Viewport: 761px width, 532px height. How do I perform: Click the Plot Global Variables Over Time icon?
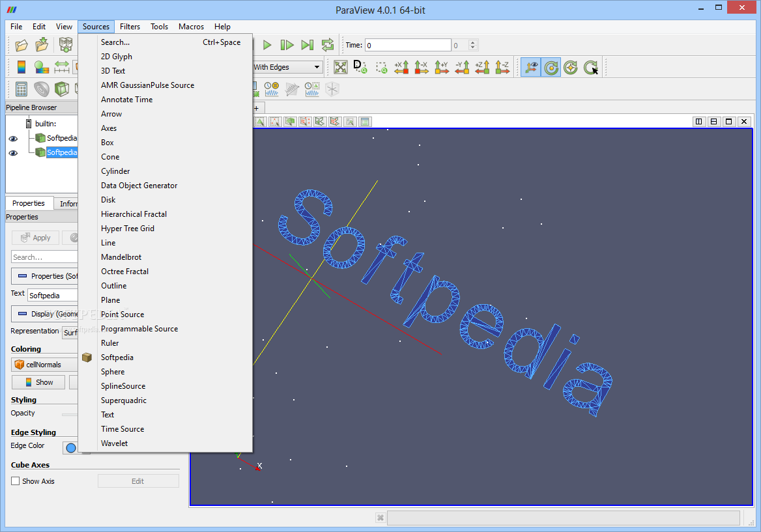[x=272, y=89]
